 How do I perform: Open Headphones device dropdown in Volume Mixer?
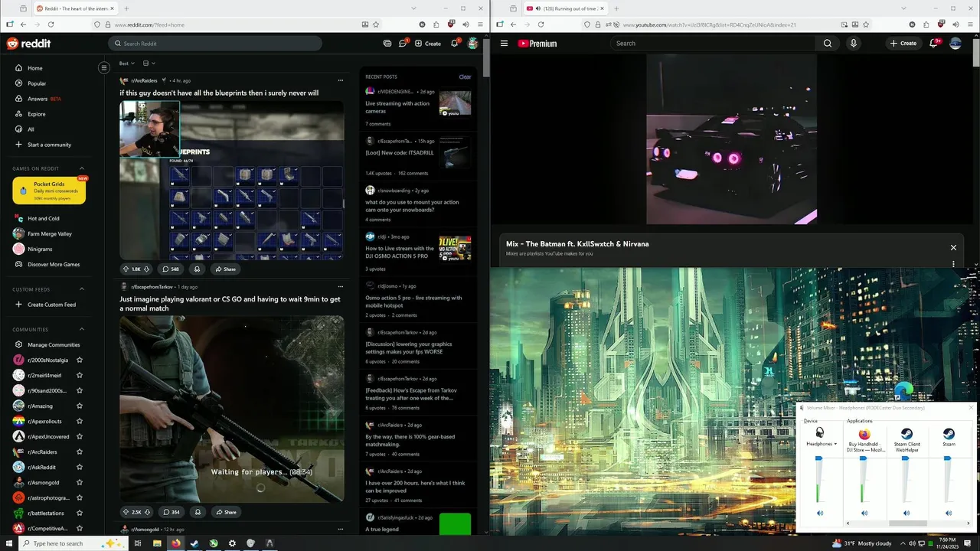click(822, 444)
